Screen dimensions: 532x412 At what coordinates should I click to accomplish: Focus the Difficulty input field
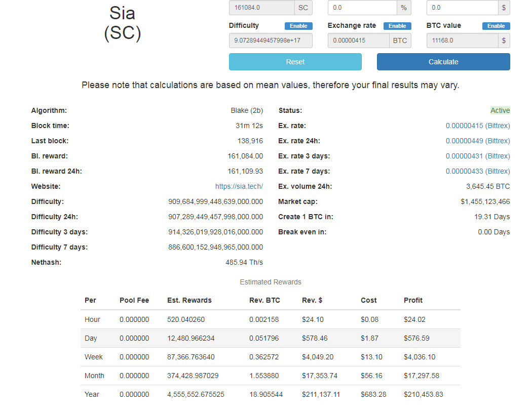(271, 40)
